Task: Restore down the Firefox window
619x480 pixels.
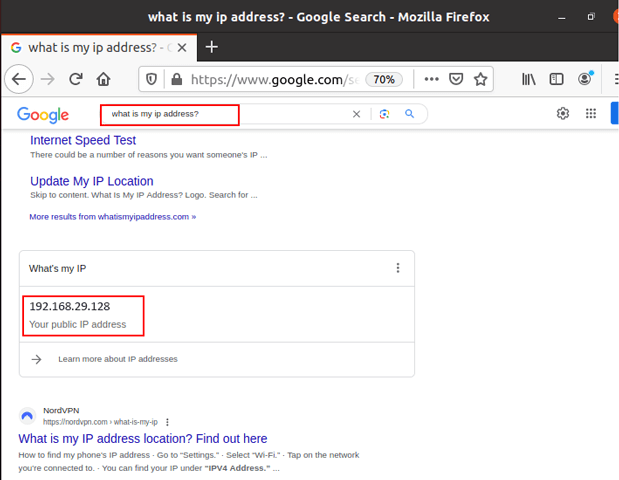Action: click(x=591, y=17)
